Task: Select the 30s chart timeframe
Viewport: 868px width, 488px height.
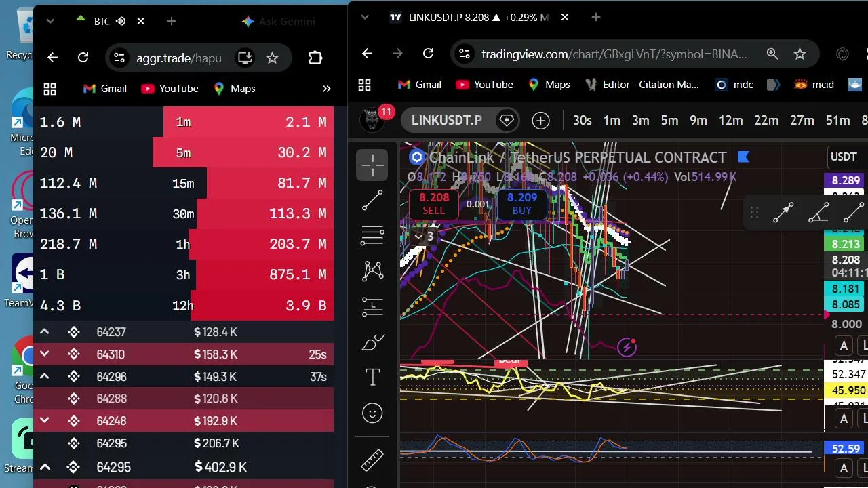Action: [x=582, y=121]
